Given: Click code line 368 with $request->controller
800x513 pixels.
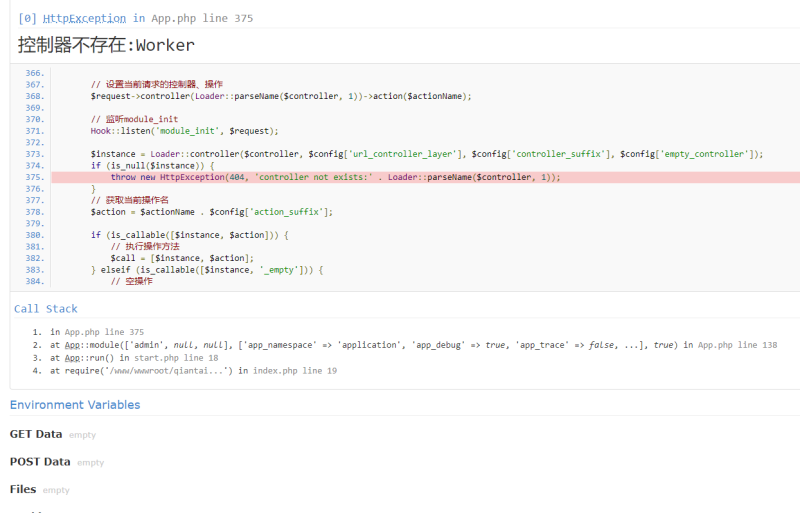Looking at the screenshot, I should [281, 96].
